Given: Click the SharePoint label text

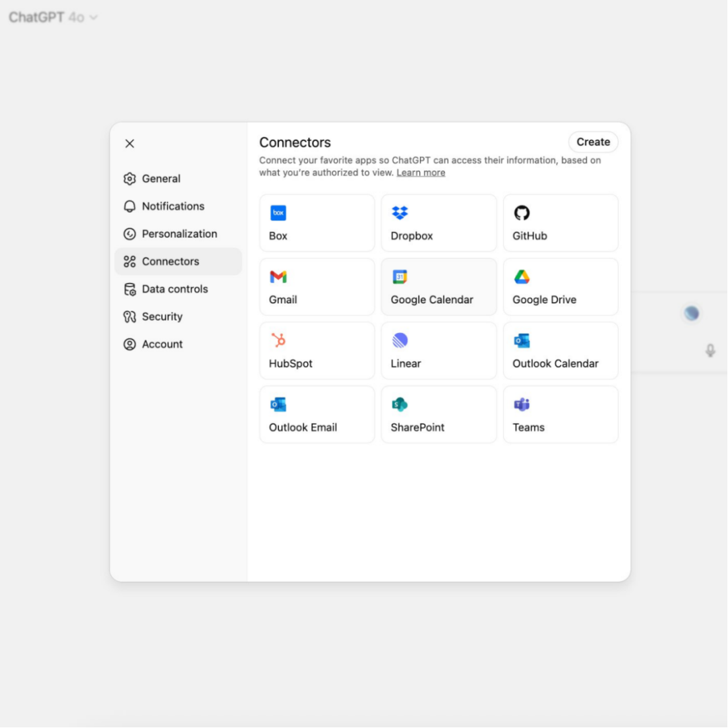Looking at the screenshot, I should point(417,427).
